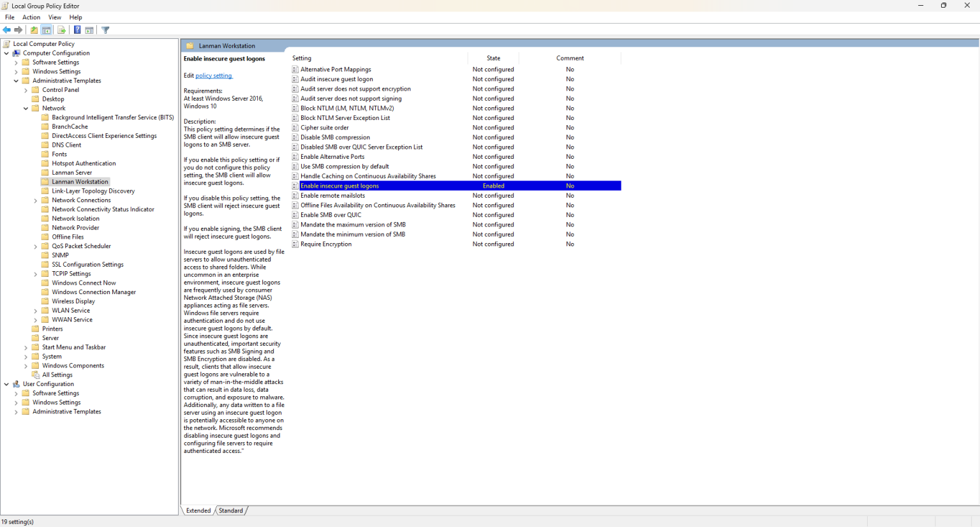
Task: Open the Action menu
Action: click(x=31, y=17)
